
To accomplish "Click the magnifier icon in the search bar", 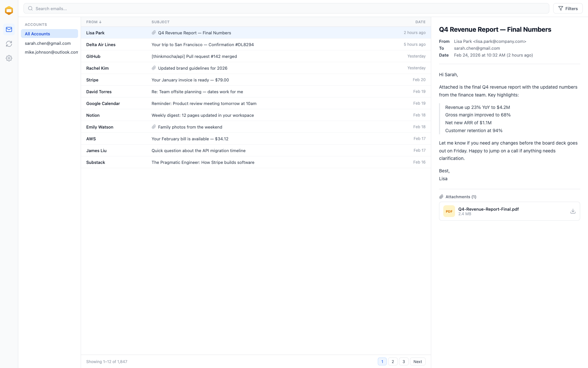I will click(x=30, y=8).
